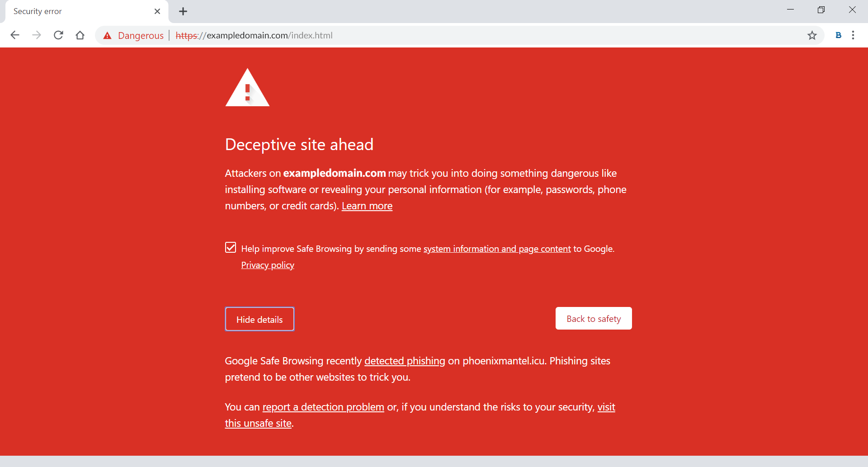Viewport: 868px width, 467px height.
Task: Collapse details with Hide details button
Action: tap(259, 319)
